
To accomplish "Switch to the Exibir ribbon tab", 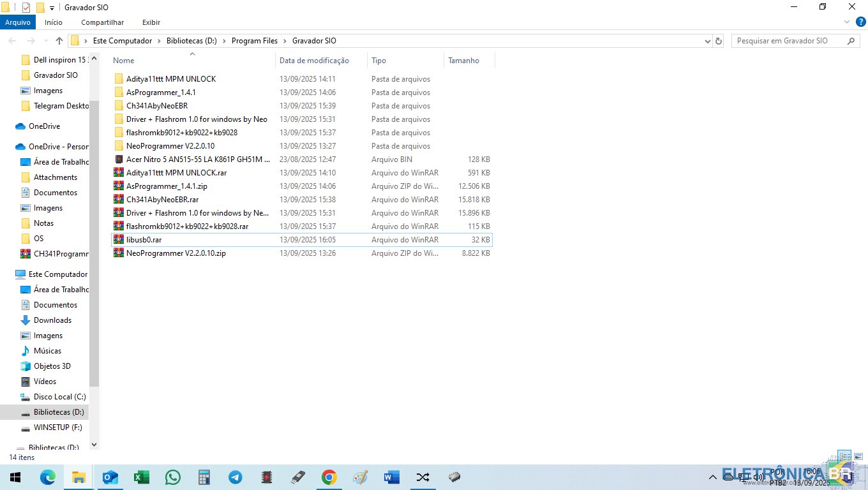I will pyautogui.click(x=151, y=22).
